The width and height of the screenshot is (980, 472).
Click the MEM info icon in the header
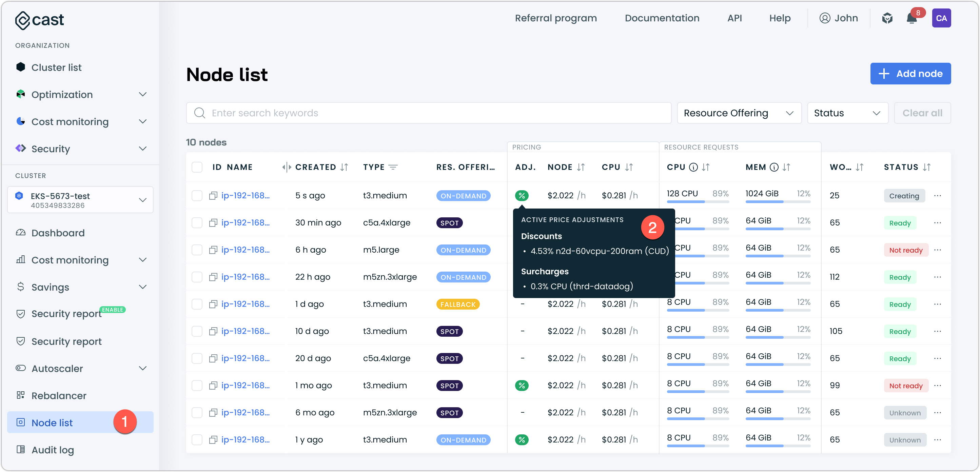pos(774,168)
